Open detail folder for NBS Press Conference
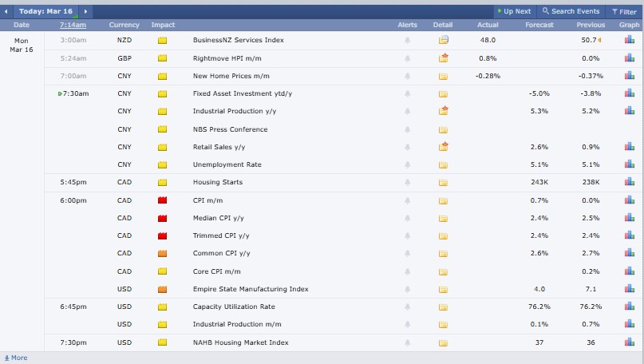644x364 pixels. [x=443, y=129]
